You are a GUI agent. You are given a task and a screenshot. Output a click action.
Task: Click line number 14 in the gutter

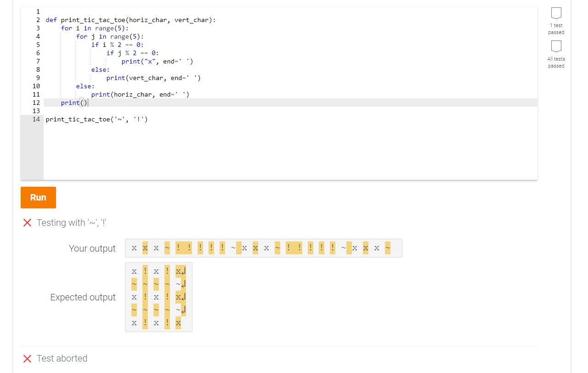click(36, 119)
